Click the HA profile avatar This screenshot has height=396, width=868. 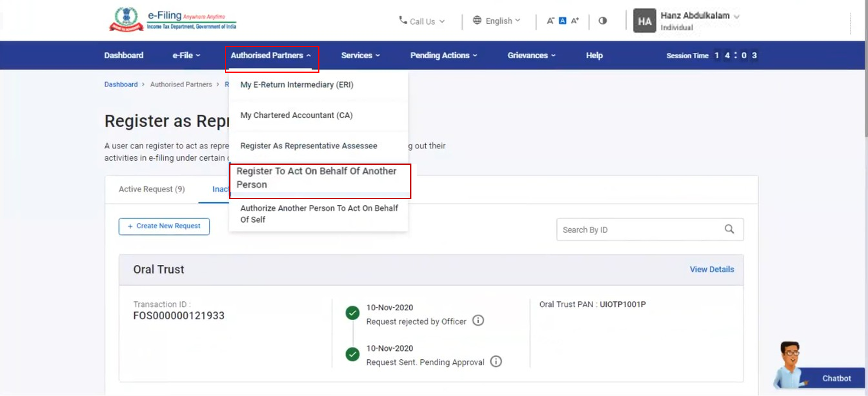coord(644,21)
